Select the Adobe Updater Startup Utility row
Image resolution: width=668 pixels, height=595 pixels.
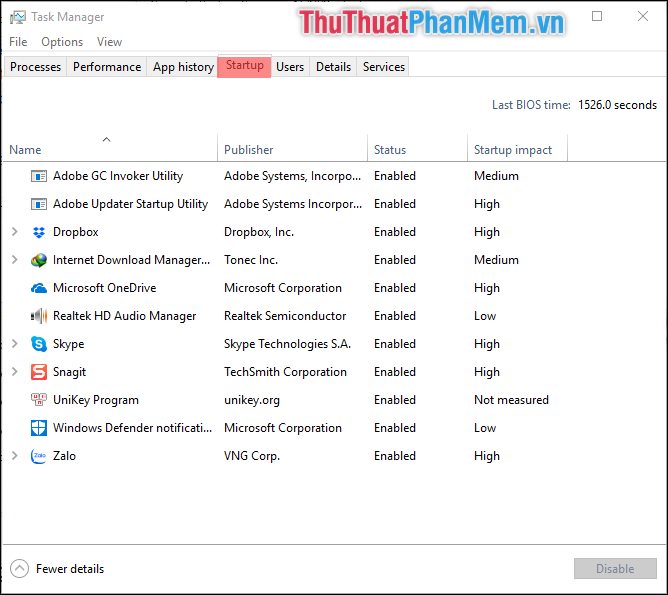[x=334, y=204]
